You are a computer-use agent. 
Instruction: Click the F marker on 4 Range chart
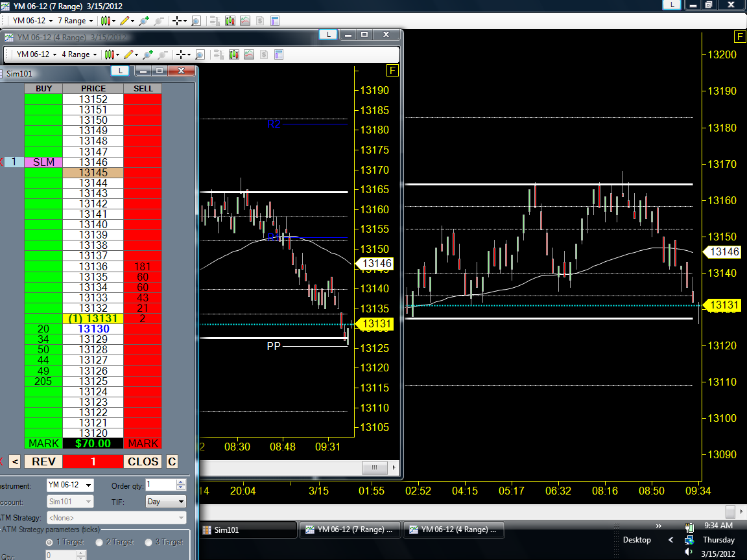(392, 71)
